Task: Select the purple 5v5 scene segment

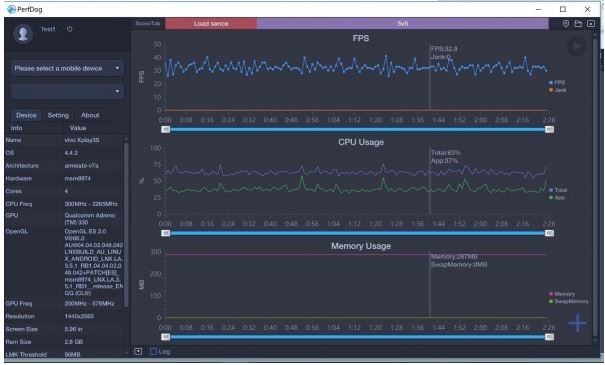Action: click(x=402, y=24)
